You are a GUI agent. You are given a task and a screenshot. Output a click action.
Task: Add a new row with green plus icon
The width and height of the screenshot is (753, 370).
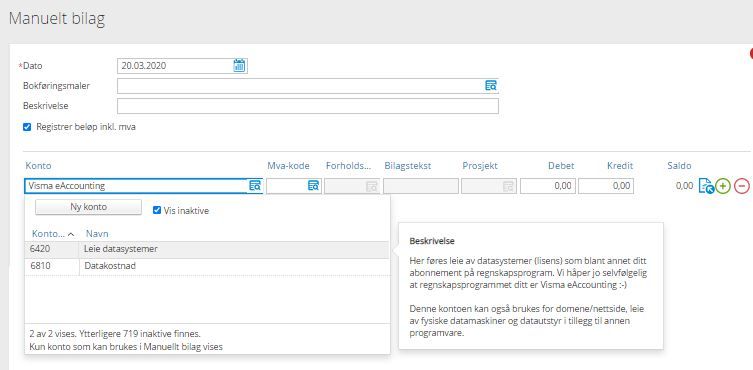tap(722, 185)
